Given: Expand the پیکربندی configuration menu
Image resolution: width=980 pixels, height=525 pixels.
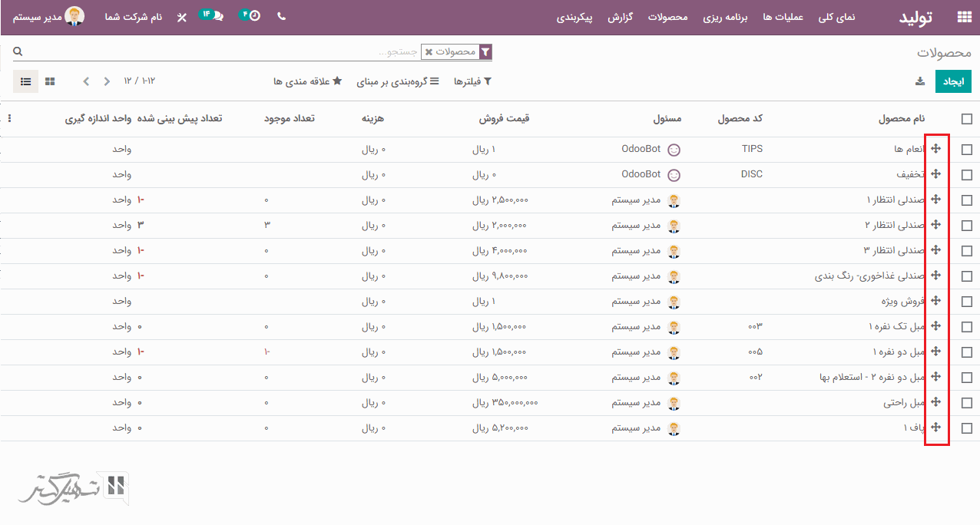Looking at the screenshot, I should coord(574,17).
